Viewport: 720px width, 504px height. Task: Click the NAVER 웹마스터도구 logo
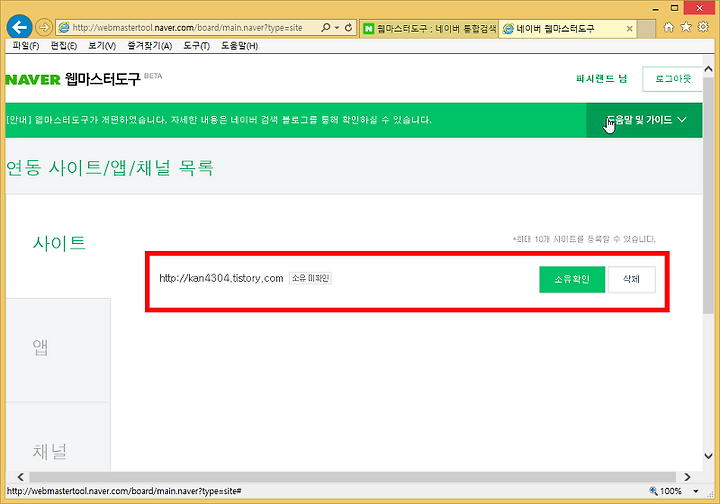73,79
